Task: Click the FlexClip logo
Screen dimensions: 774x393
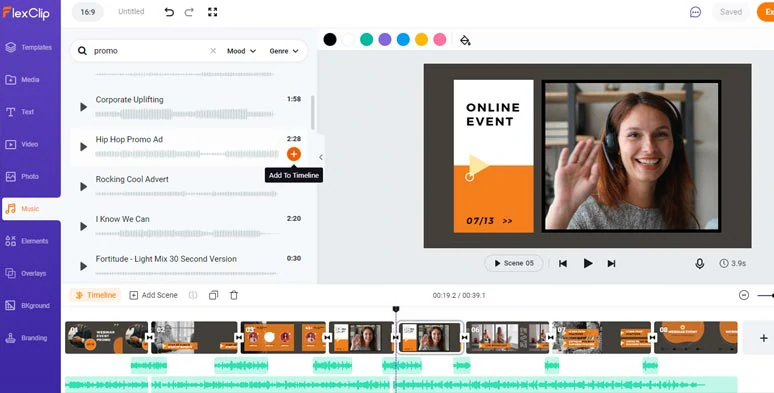Action: pos(26,13)
